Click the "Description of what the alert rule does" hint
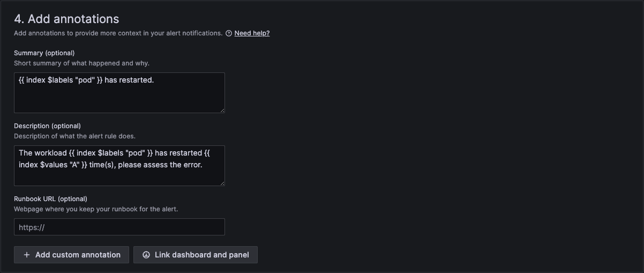This screenshot has width=644, height=273. [x=74, y=136]
